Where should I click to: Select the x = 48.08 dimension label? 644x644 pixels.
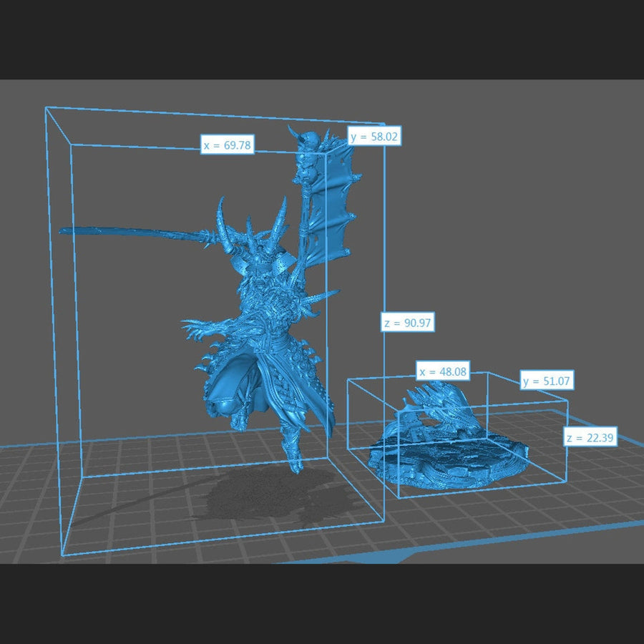443,371
